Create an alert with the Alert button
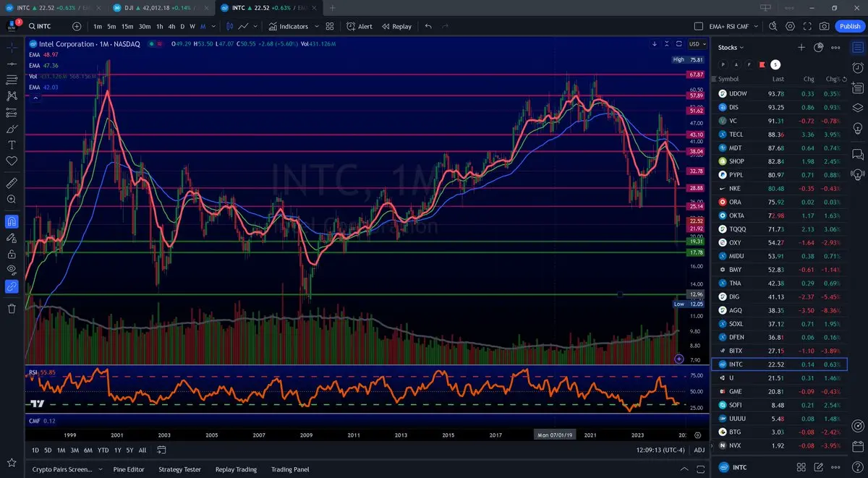 tap(359, 26)
